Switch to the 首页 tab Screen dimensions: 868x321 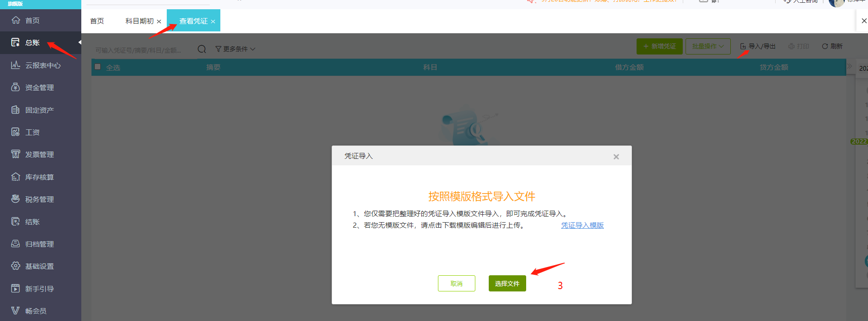pyautogui.click(x=97, y=21)
